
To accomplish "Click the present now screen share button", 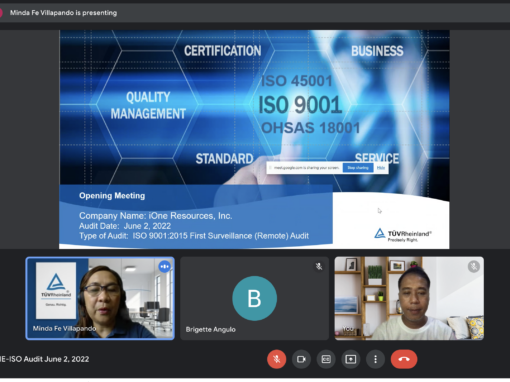I will [351, 359].
